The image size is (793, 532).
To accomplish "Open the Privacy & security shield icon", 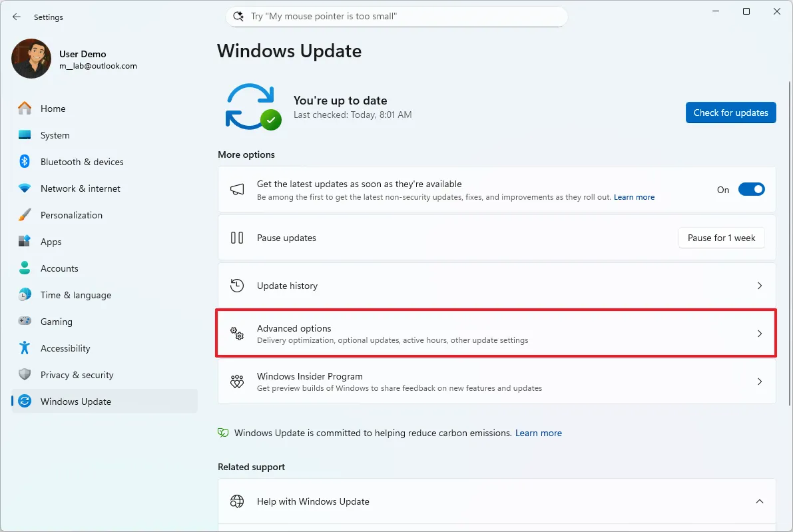I will 25,374.
